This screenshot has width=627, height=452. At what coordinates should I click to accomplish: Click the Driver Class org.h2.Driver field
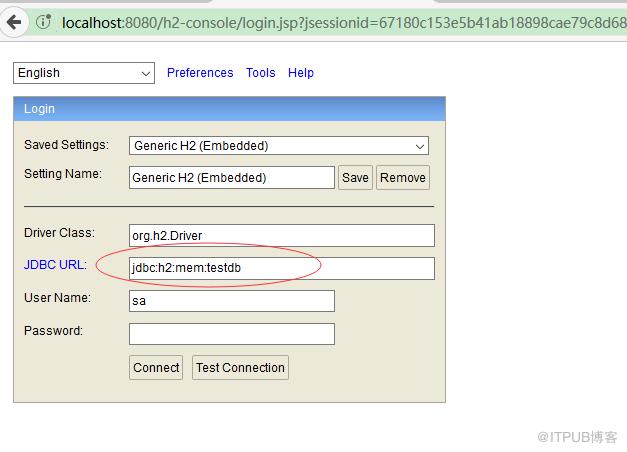click(282, 236)
